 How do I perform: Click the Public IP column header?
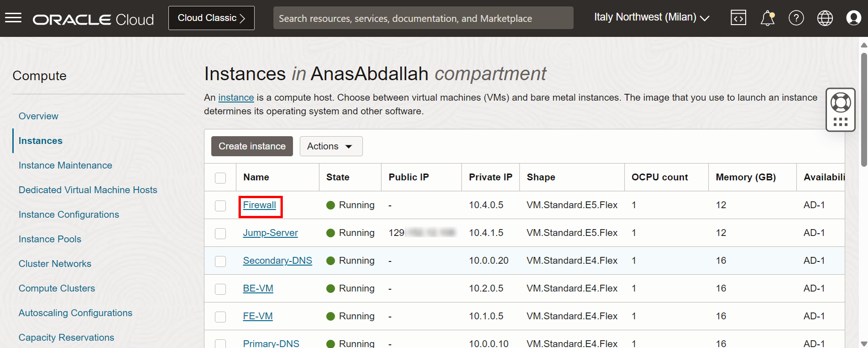click(409, 177)
